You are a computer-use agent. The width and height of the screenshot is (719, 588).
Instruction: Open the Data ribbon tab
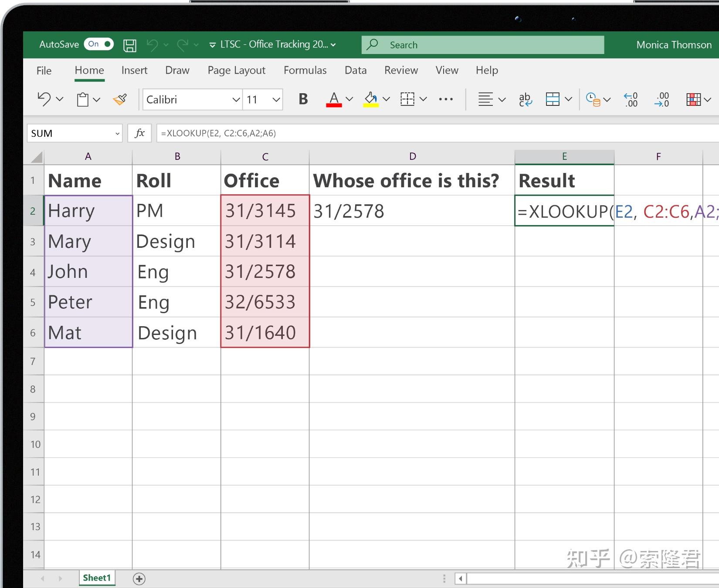tap(355, 70)
